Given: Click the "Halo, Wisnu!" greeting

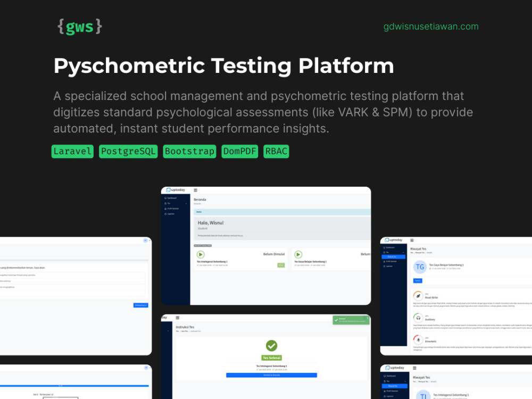Looking at the screenshot, I should coord(211,223).
